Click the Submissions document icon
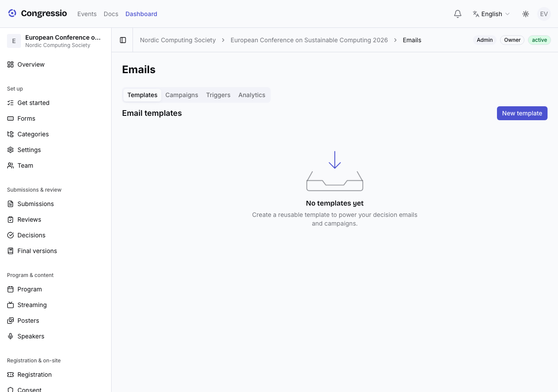 tap(10, 204)
